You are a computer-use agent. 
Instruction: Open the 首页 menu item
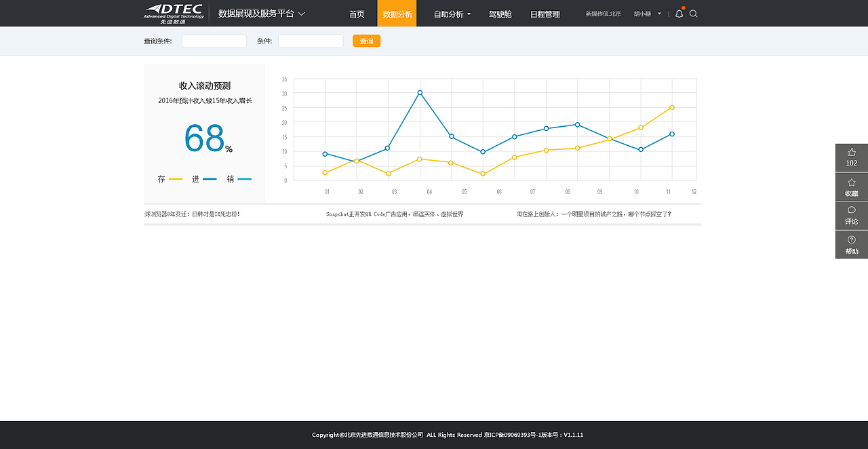pos(357,14)
